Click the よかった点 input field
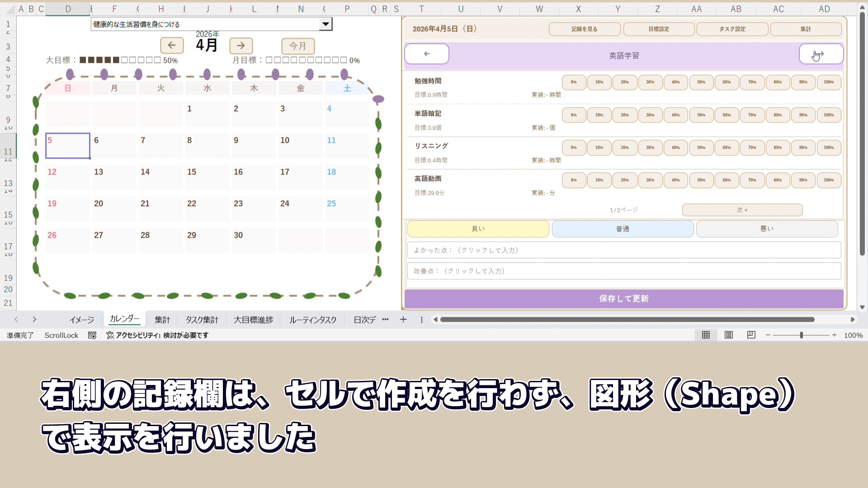Image resolution: width=868 pixels, height=488 pixels. click(623, 250)
